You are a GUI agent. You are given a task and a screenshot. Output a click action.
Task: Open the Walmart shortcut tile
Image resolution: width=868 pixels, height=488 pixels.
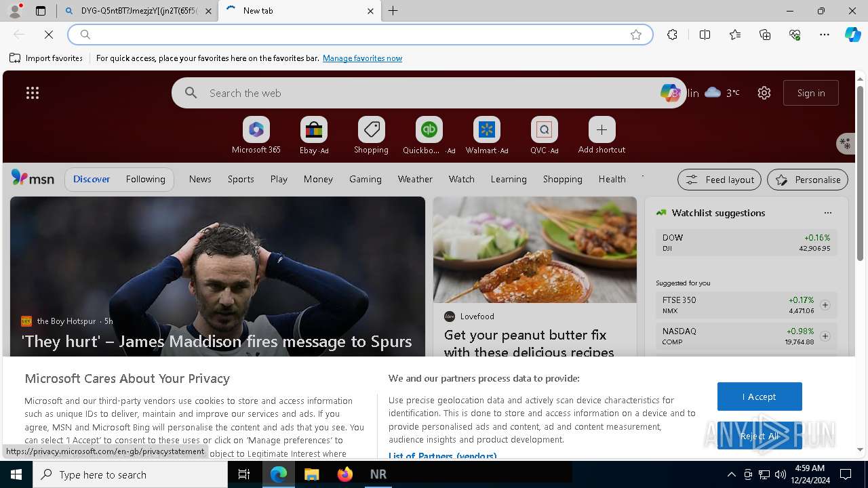[486, 135]
